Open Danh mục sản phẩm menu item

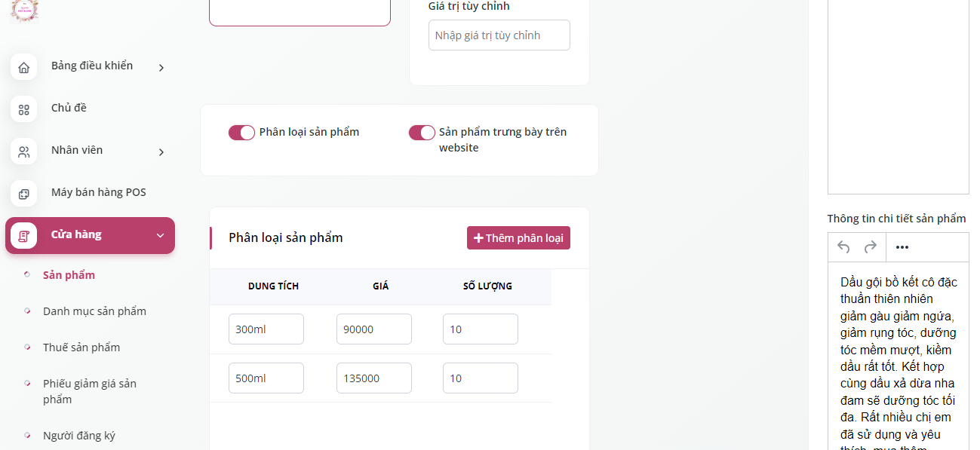click(x=94, y=311)
